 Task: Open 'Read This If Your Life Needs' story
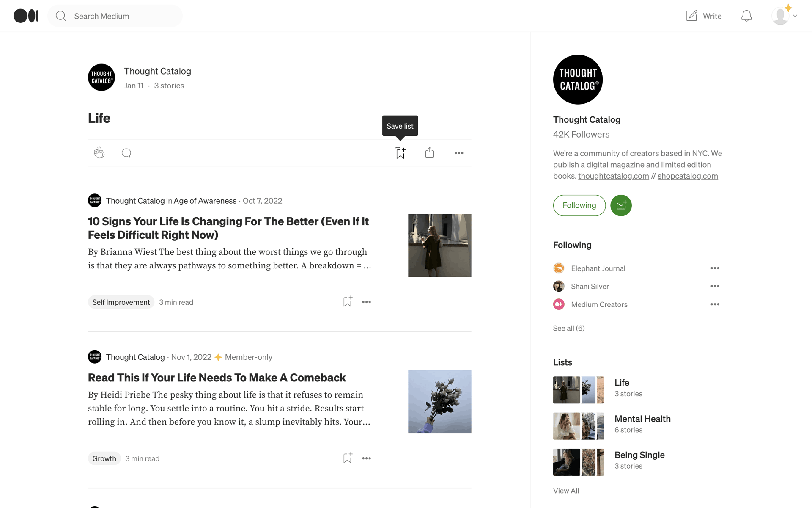217,378
